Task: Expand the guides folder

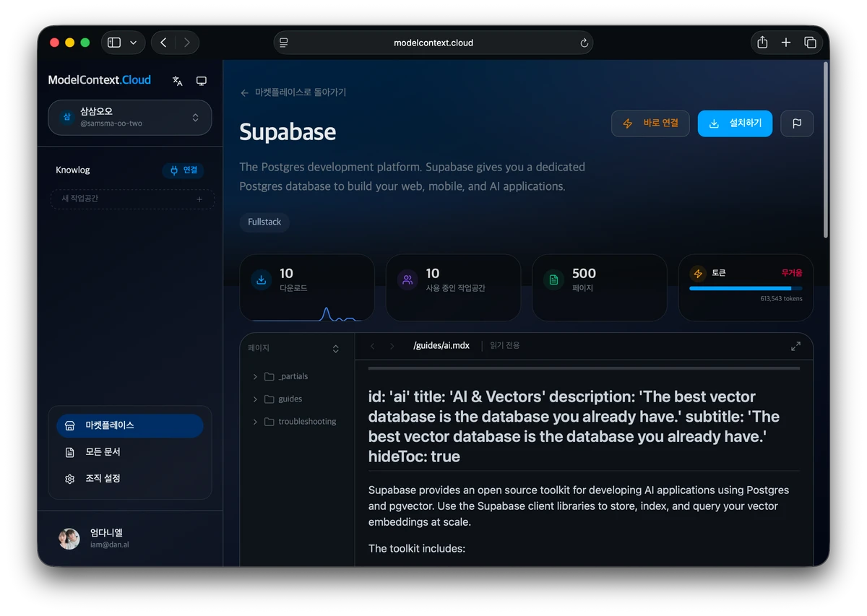Action: pyautogui.click(x=255, y=399)
